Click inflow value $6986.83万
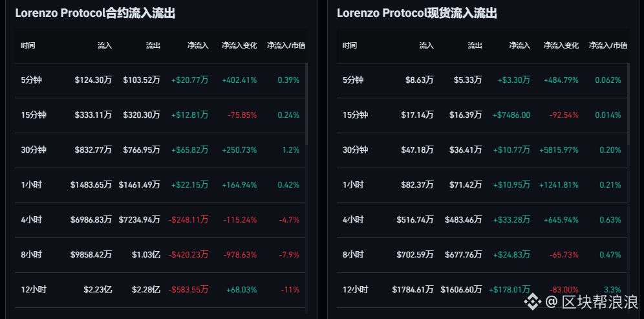Image resolution: width=644 pixels, height=319 pixels. click(91, 220)
